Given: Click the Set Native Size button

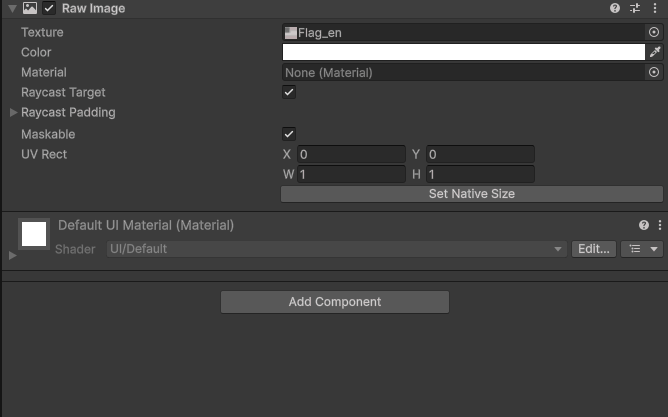Looking at the screenshot, I should click(472, 194).
